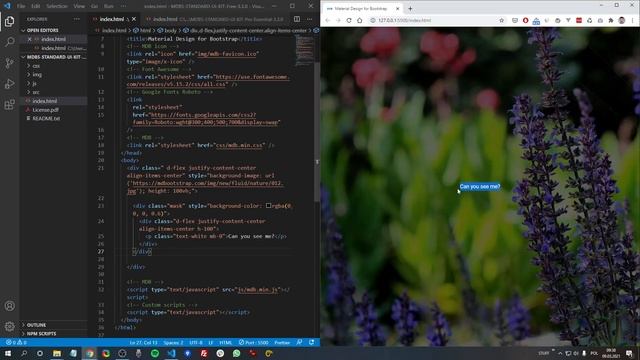Close index.html in Open Editors list
This screenshot has width=640, height=360.
point(29,39)
